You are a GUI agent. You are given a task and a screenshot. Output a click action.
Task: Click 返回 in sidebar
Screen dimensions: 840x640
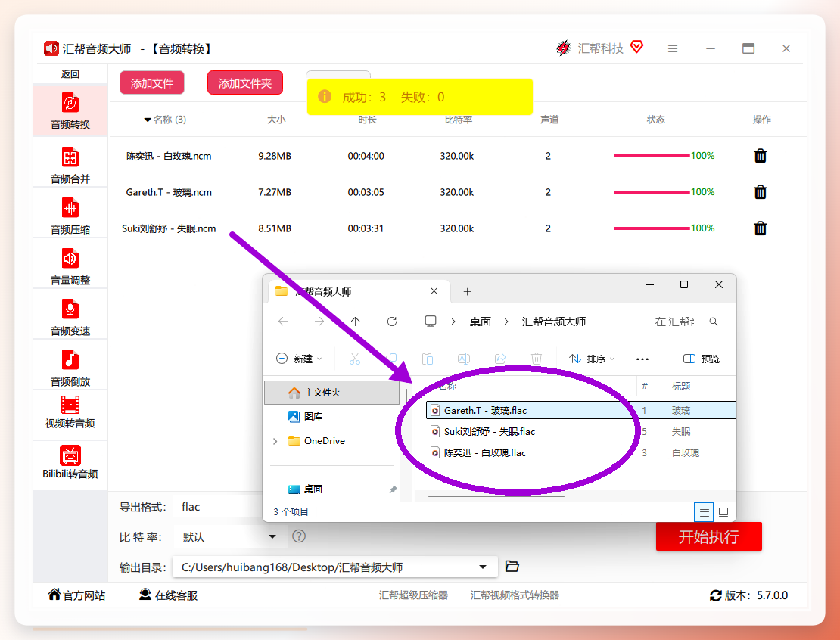pyautogui.click(x=70, y=74)
